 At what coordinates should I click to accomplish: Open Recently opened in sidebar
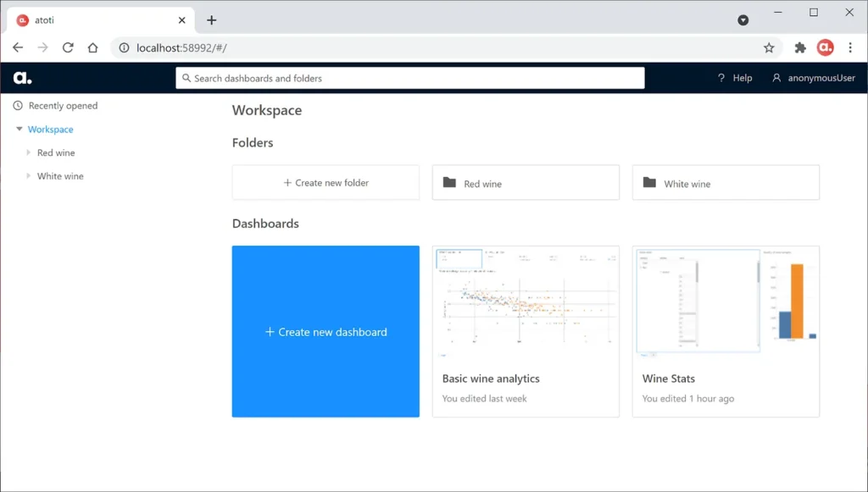point(63,106)
